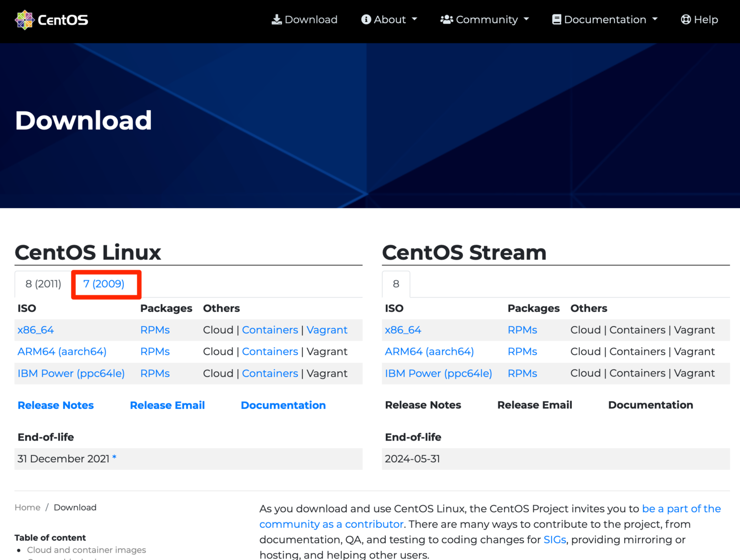
Task: Open ARM64 (aarch64) ISO under CentOS Linux
Action: click(62, 352)
